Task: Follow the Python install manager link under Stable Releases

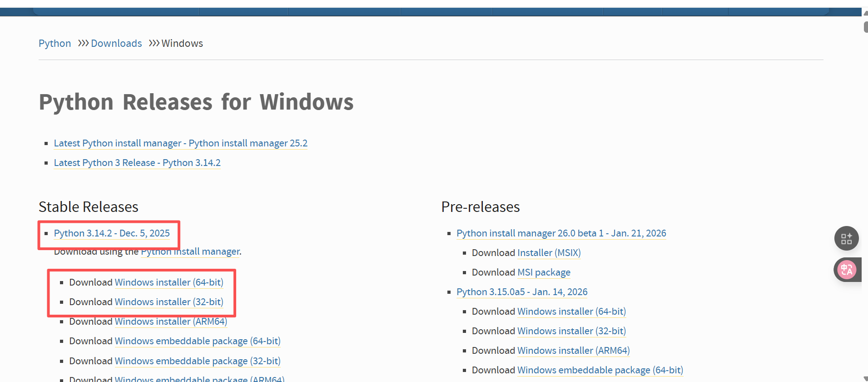Action: (x=190, y=251)
